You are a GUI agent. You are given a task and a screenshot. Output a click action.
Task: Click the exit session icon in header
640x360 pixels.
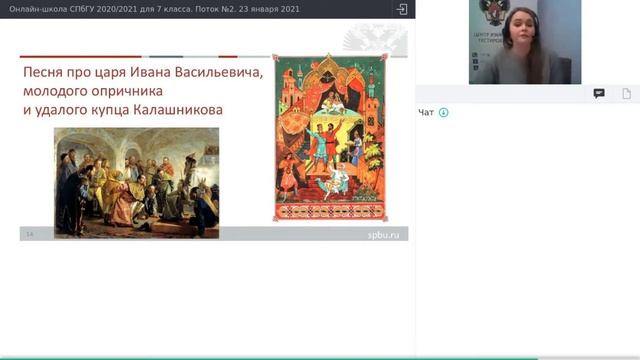[x=402, y=9]
